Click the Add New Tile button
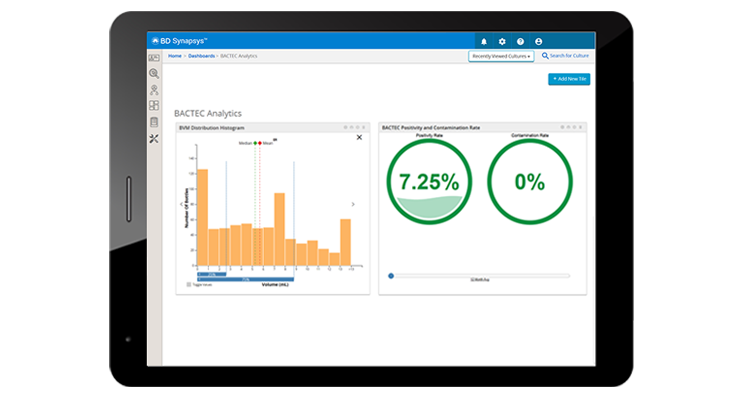The width and height of the screenshot is (748, 400). (568, 78)
